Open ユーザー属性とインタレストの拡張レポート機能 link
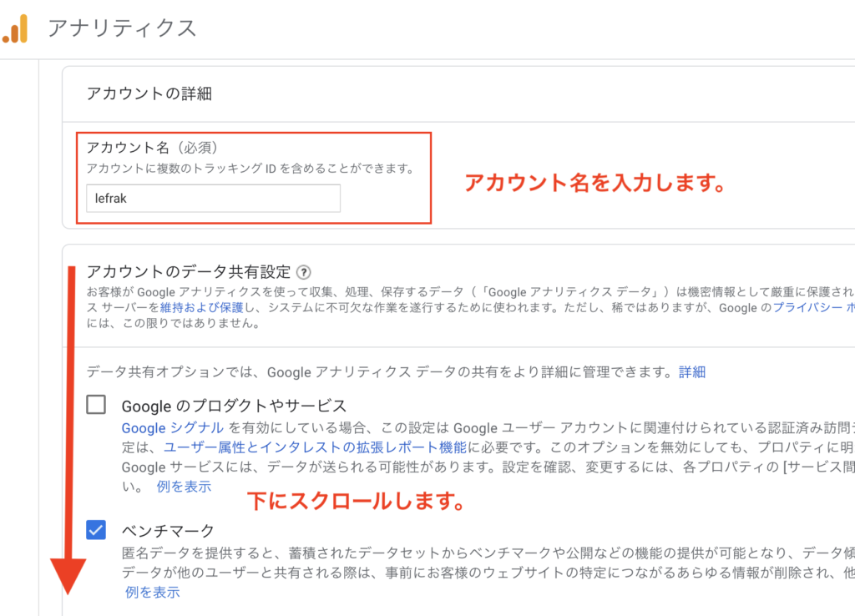This screenshot has height=616, width=855. 315,447
